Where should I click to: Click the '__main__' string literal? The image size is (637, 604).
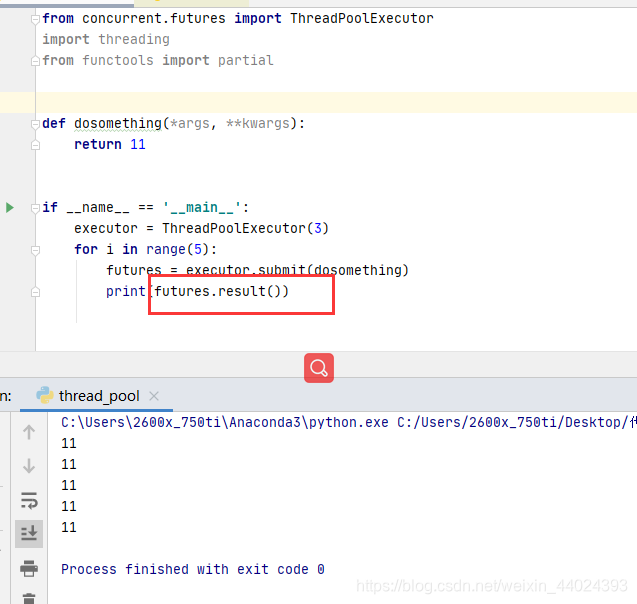click(202, 208)
